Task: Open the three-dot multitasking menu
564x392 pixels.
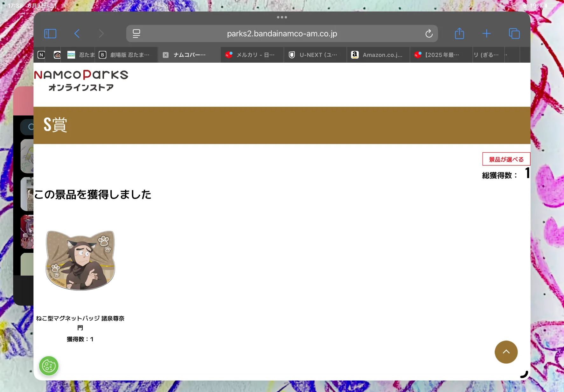Action: [x=282, y=17]
